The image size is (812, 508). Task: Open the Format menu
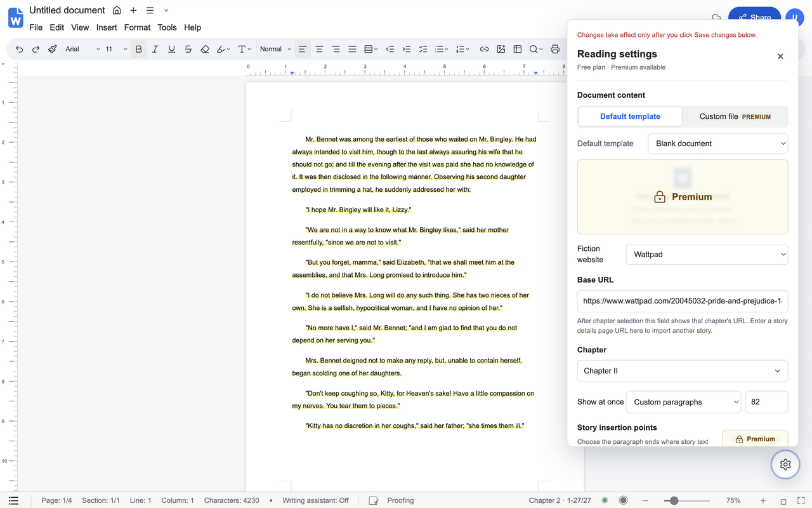tap(137, 27)
